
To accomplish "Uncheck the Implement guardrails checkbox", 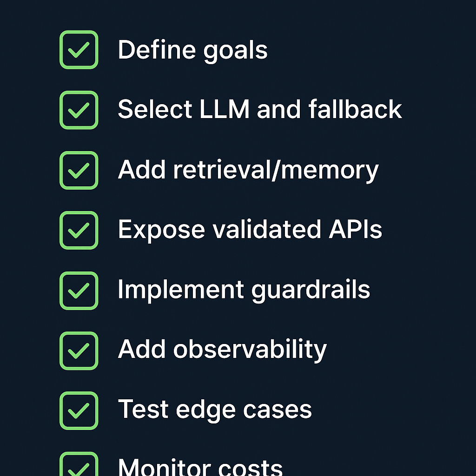I will (79, 291).
